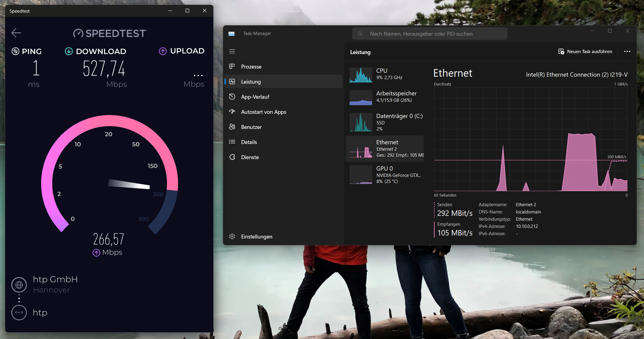The image size is (644, 339).
Task: Click the Speedtest back arrow
Action: 16,33
